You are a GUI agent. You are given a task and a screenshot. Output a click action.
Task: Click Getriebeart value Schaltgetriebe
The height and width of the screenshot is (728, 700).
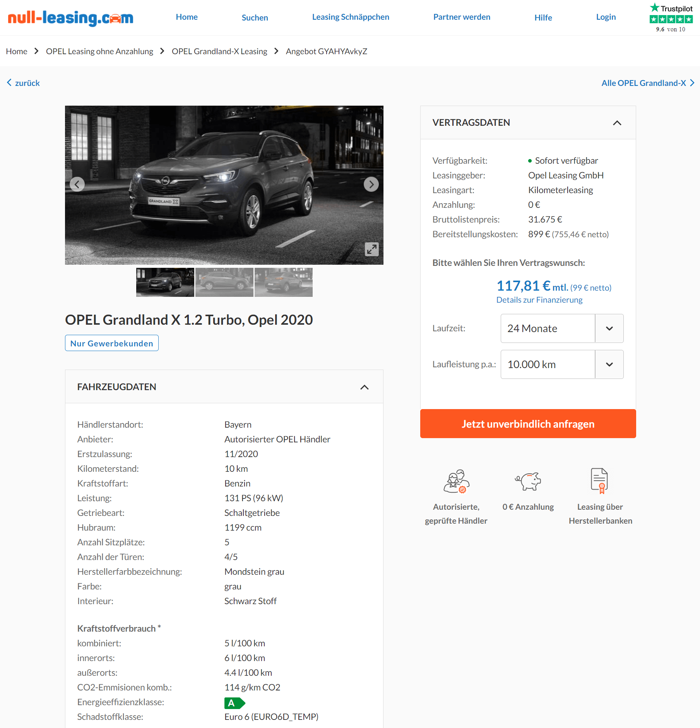pyautogui.click(x=252, y=513)
